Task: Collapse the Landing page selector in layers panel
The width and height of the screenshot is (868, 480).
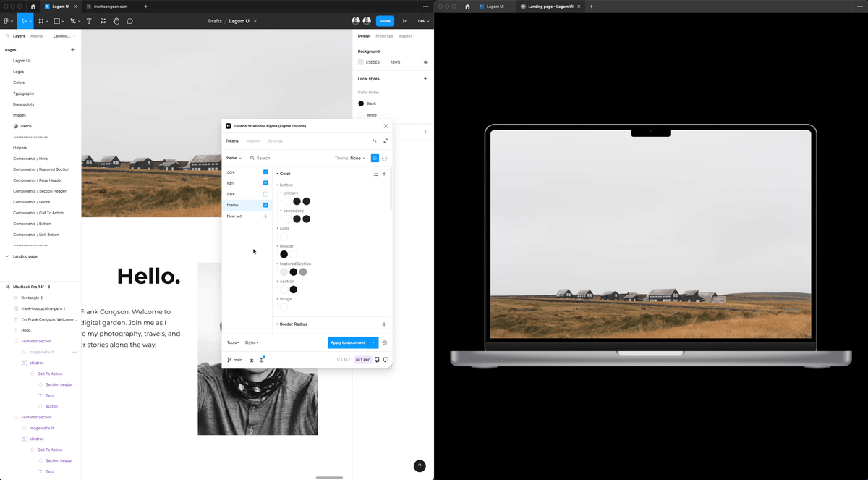Action: click(64, 35)
